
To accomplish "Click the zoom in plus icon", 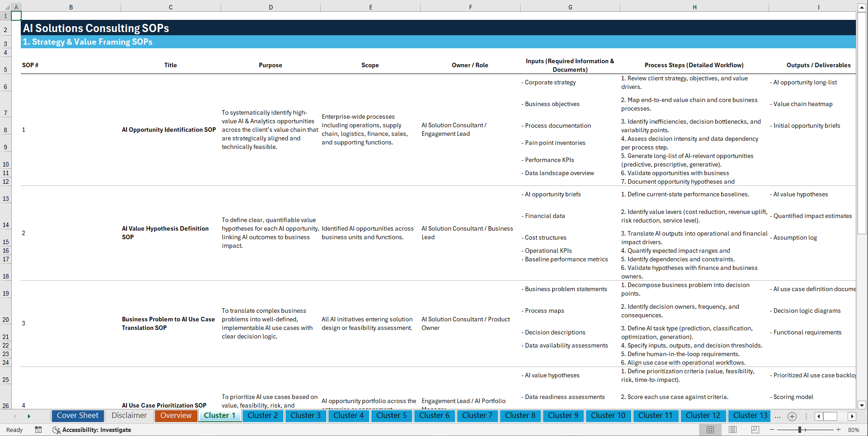I will point(839,430).
